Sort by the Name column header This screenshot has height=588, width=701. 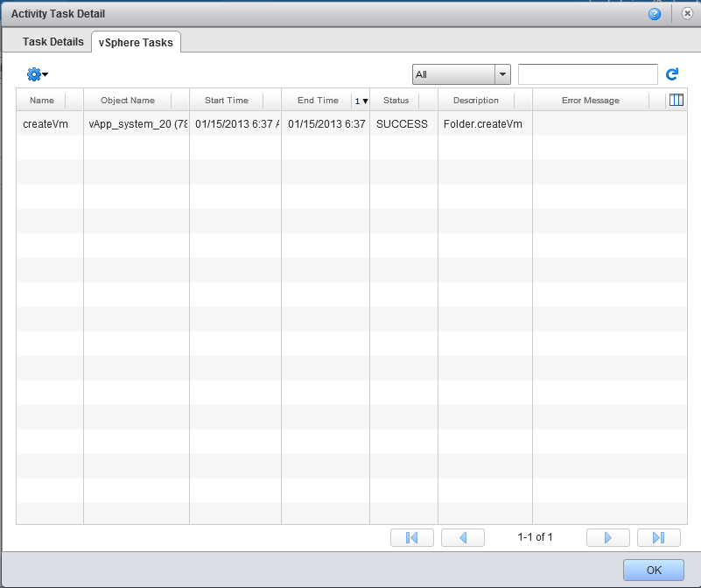click(x=42, y=101)
